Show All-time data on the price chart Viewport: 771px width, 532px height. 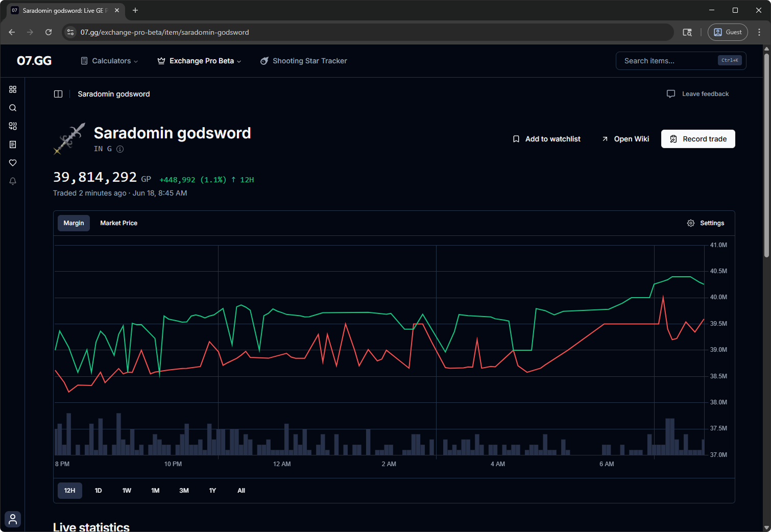tap(241, 490)
